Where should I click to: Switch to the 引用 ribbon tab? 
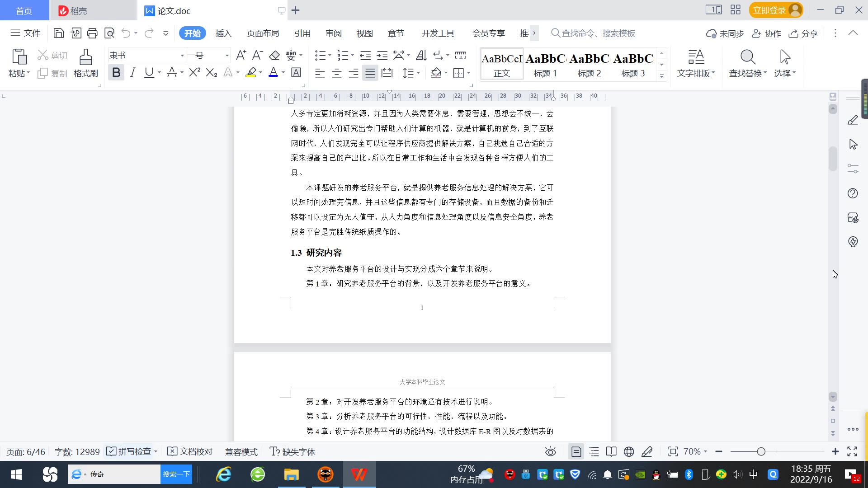point(302,33)
